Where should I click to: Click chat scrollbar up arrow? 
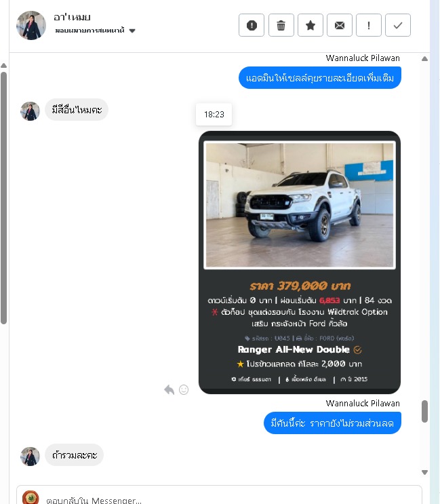pyautogui.click(x=424, y=59)
